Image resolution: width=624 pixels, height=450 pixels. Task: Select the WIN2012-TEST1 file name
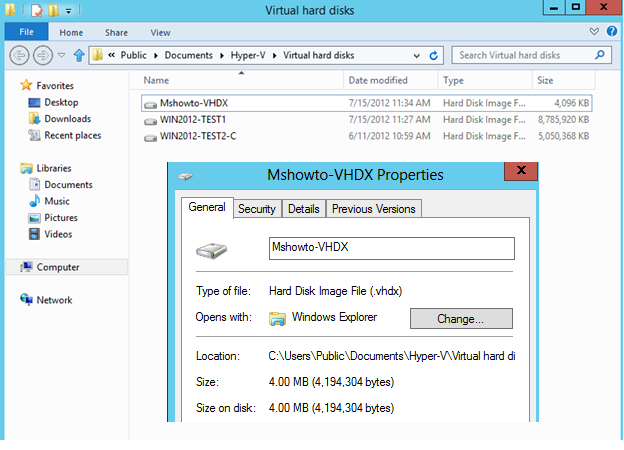(x=193, y=119)
